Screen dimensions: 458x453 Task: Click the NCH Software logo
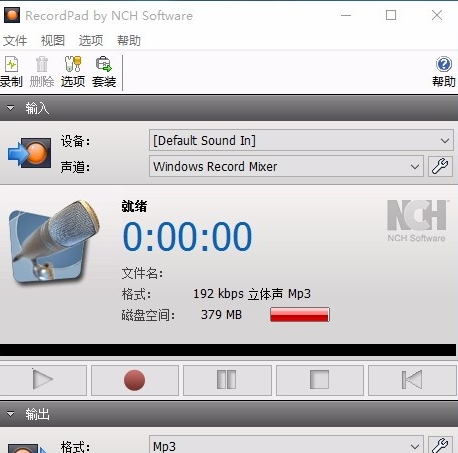click(x=417, y=221)
